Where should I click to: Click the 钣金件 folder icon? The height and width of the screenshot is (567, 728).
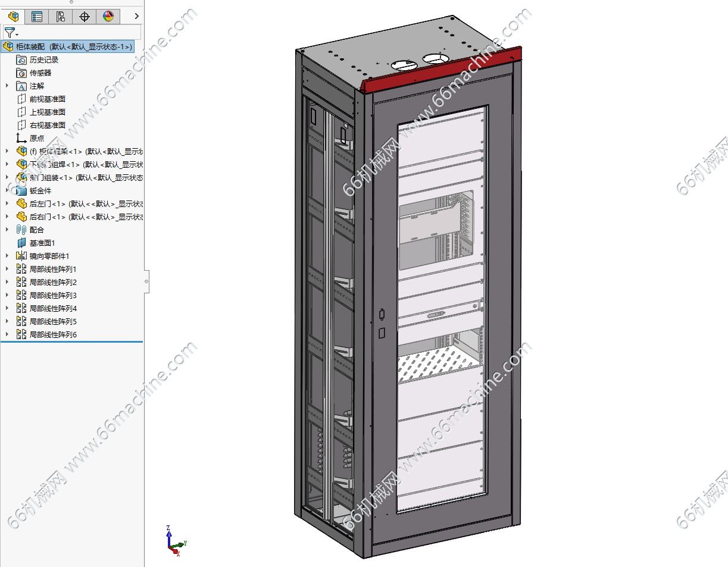[21, 190]
